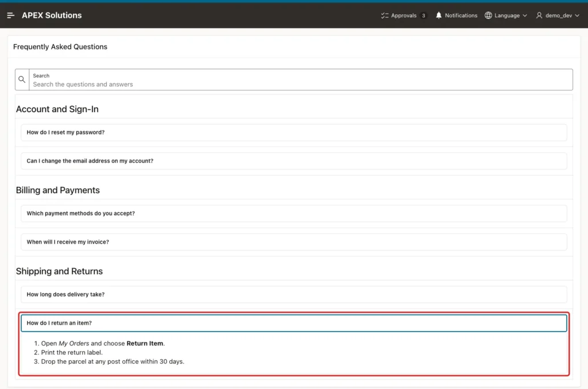Collapse 'How do I return an item?'
588x389 pixels.
293,323
